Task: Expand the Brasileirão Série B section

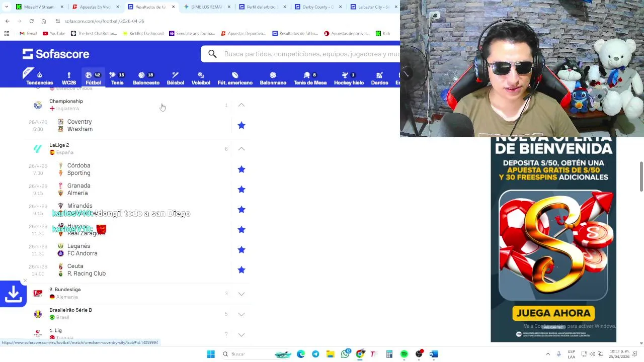Action: [x=242, y=314]
